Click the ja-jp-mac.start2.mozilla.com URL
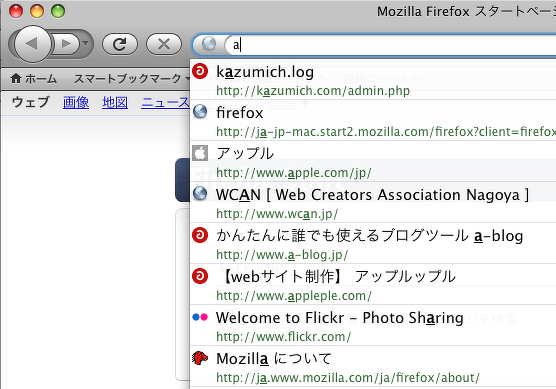556x389 pixels. [x=386, y=132]
